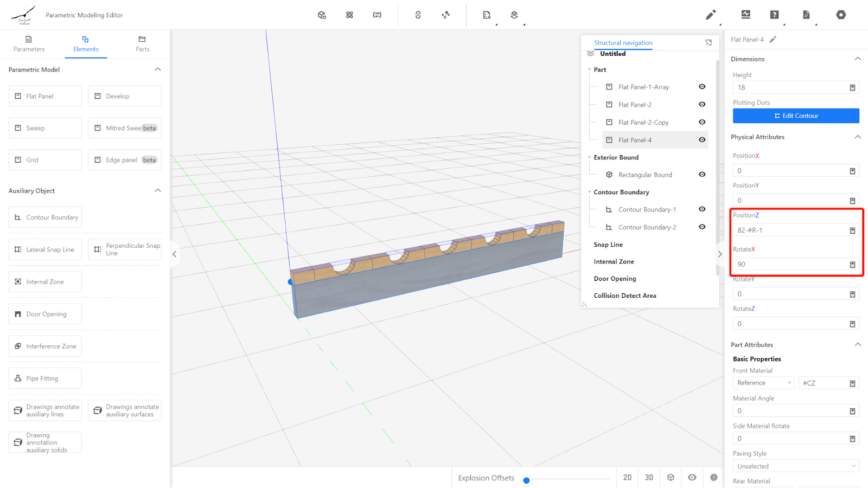Open the Paving Style dropdown

coord(795,466)
